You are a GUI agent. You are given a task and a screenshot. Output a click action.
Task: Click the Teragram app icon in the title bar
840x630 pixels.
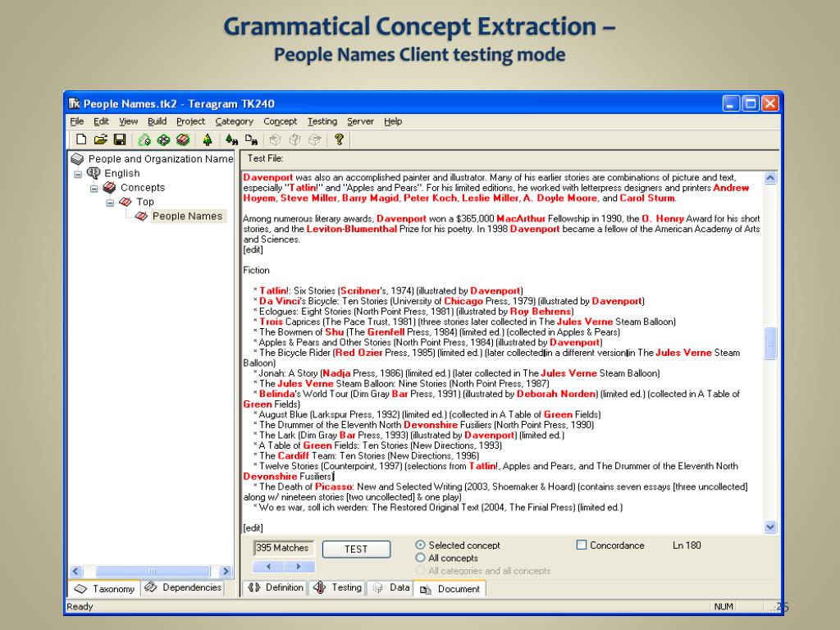(x=74, y=103)
